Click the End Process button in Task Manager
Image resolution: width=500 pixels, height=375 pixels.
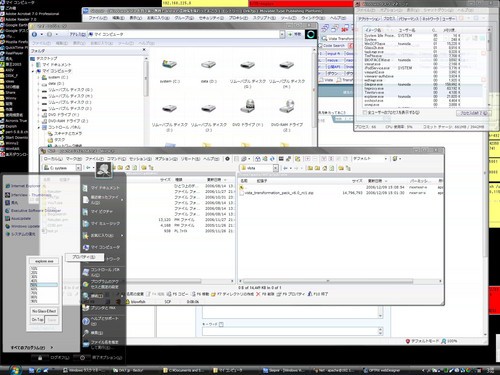[x=473, y=113]
